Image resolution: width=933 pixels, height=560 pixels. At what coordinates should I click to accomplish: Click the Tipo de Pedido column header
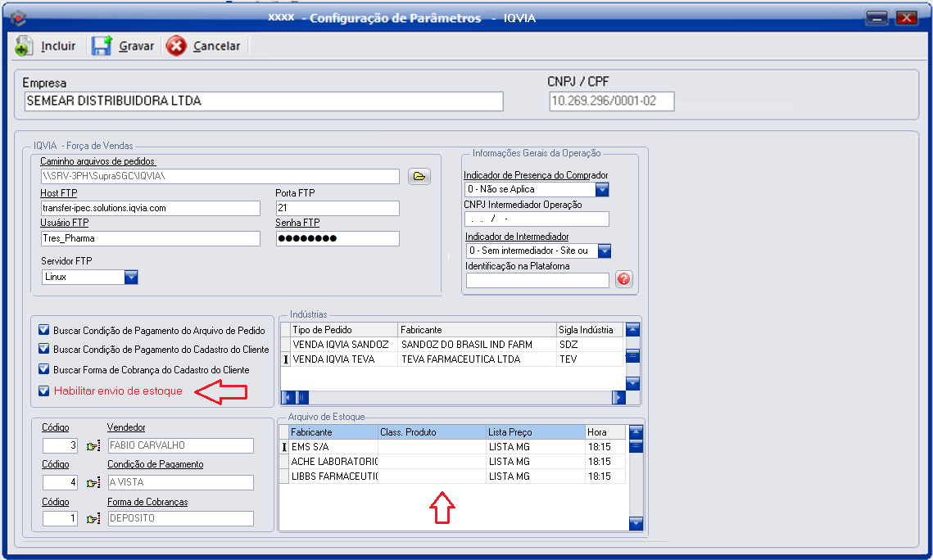pyautogui.click(x=344, y=329)
